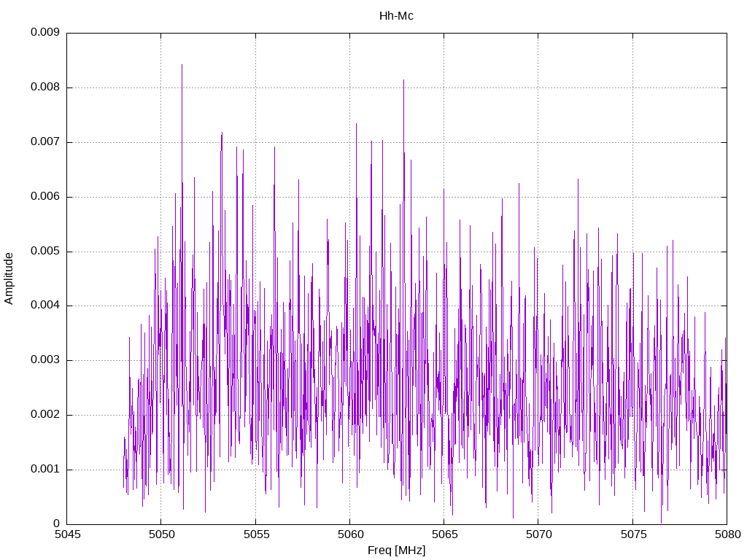Click y-axis tick label 0.008

tap(45, 87)
